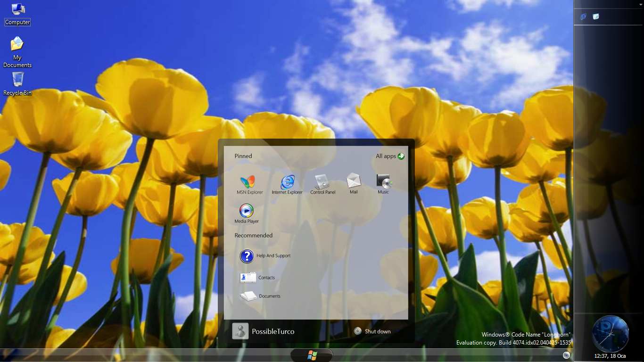Click the All apps arrow link
The width and height of the screenshot is (644, 362).
click(390, 156)
